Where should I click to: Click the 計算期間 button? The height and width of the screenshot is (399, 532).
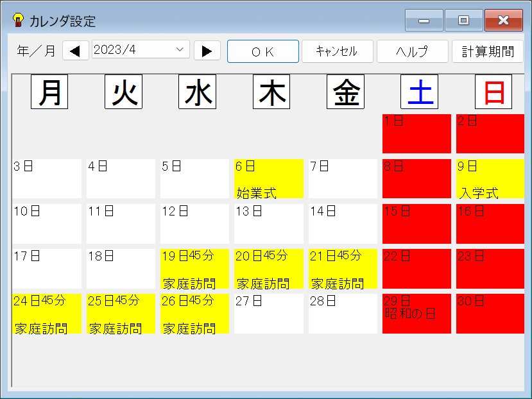tap(488, 51)
